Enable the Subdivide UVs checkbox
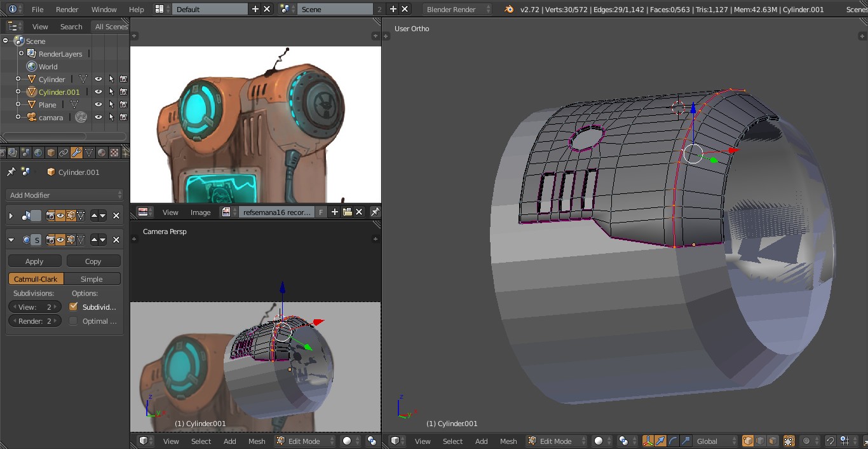This screenshot has height=449, width=868. click(73, 307)
